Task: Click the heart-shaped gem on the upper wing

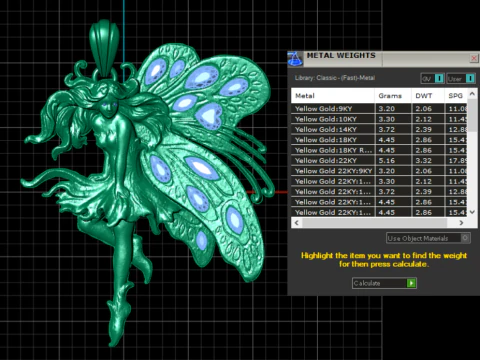Action: click(209, 116)
